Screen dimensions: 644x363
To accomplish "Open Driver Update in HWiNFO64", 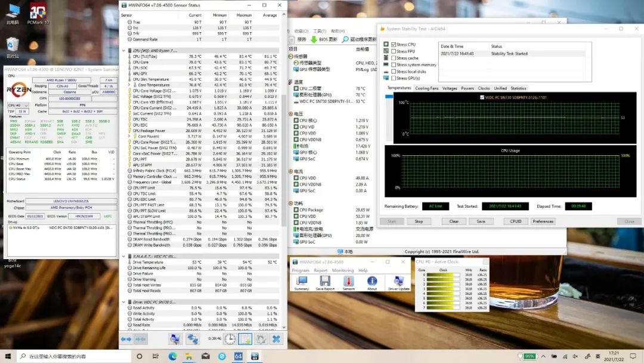I will [x=398, y=282].
